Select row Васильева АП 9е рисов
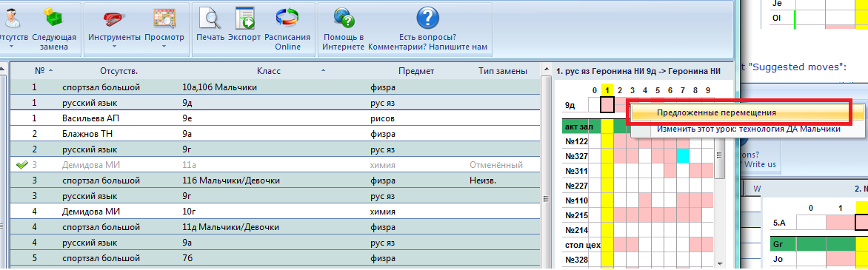The width and height of the screenshot is (868, 270). [x=275, y=118]
